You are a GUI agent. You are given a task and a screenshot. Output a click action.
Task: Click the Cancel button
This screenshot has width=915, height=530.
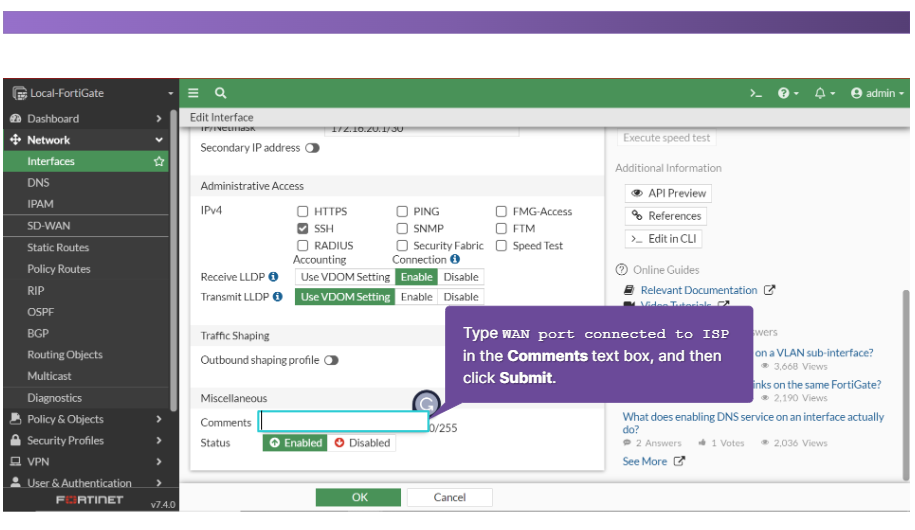[449, 497]
